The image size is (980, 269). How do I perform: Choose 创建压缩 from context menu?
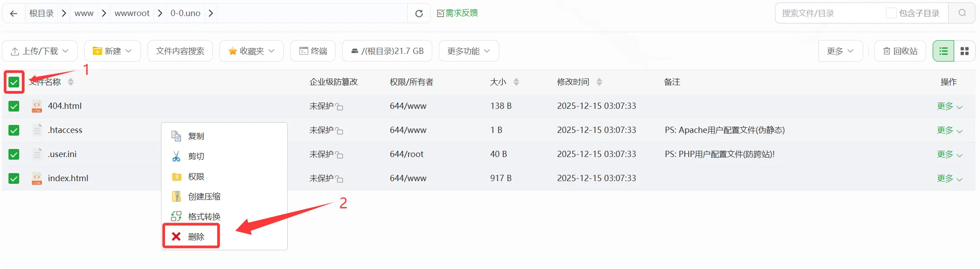(x=224, y=196)
